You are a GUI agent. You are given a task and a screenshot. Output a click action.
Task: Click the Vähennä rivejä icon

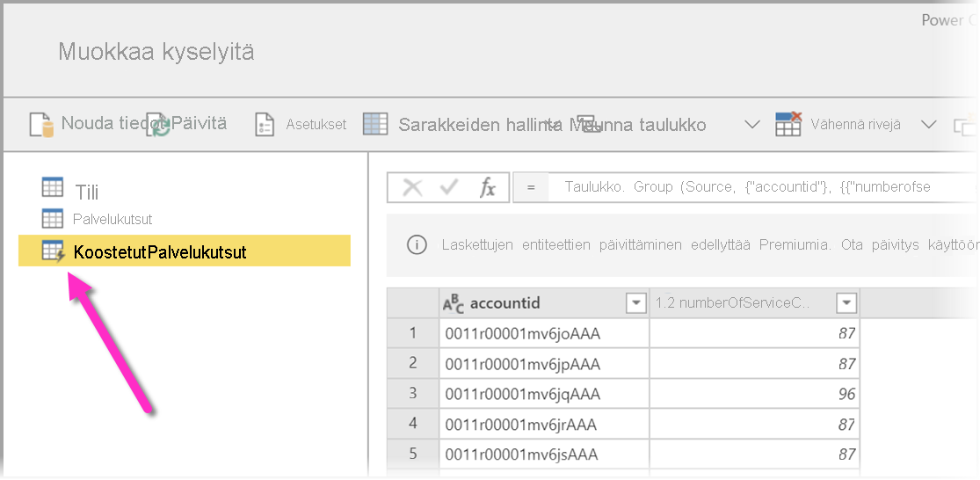pos(788,124)
